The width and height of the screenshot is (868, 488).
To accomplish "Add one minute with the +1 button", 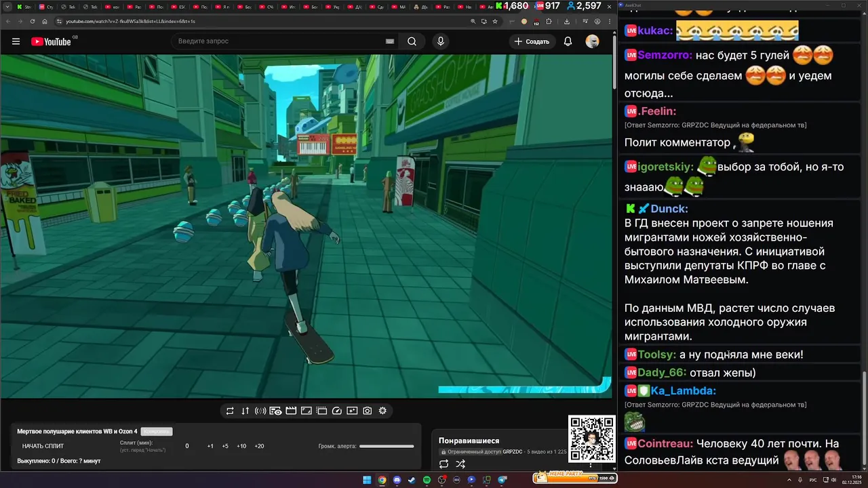I will tap(210, 446).
